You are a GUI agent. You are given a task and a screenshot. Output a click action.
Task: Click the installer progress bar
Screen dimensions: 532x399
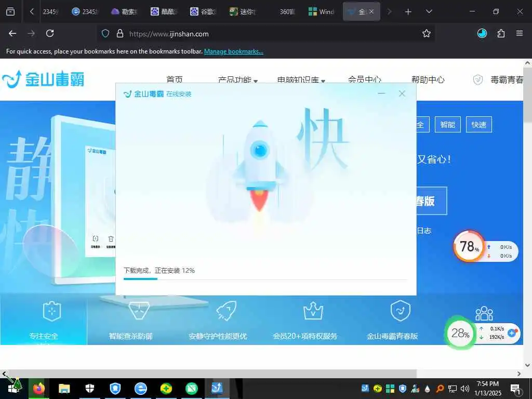pyautogui.click(x=265, y=279)
